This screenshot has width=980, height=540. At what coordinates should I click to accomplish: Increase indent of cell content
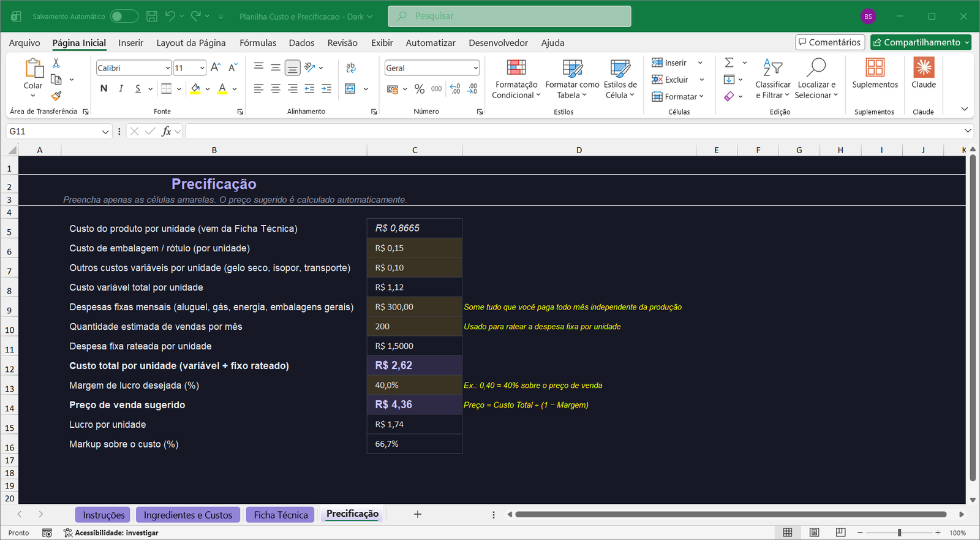point(326,89)
